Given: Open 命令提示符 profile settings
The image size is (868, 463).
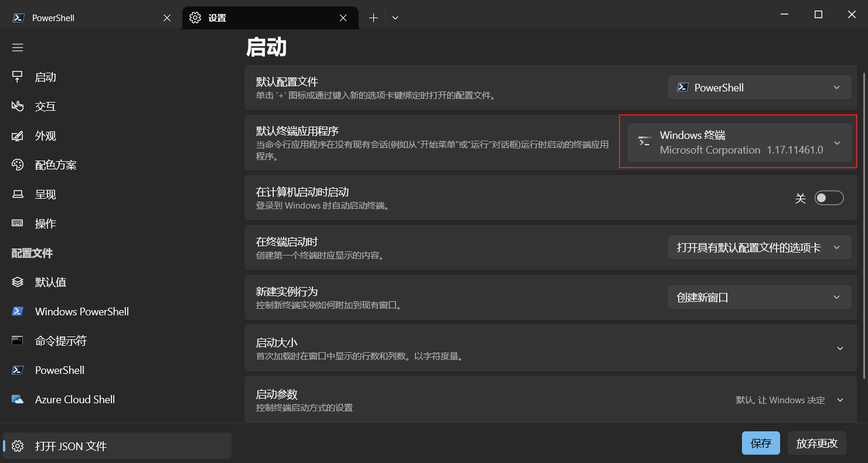Looking at the screenshot, I should click(x=117, y=341).
